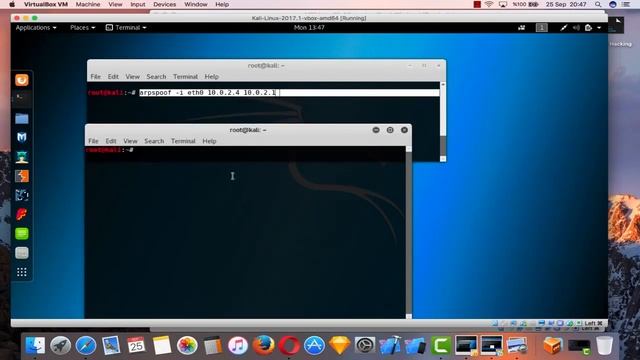Click the front terminal title bar 'root@kali: ~'
This screenshot has height=360, width=640.
pos(248,130)
